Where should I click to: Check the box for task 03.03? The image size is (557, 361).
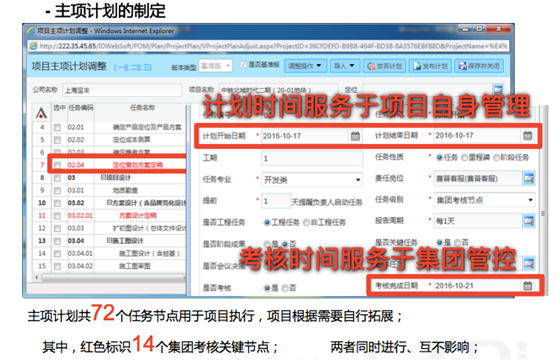(57, 228)
